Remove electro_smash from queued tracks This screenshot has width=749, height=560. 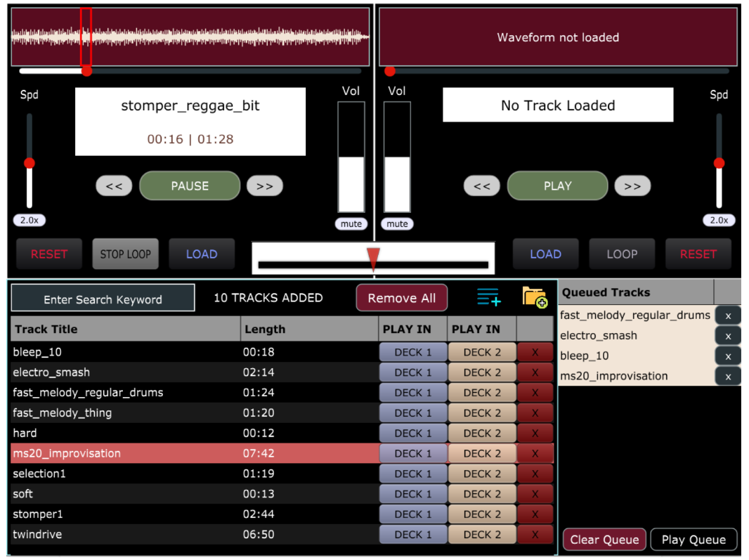click(x=728, y=336)
